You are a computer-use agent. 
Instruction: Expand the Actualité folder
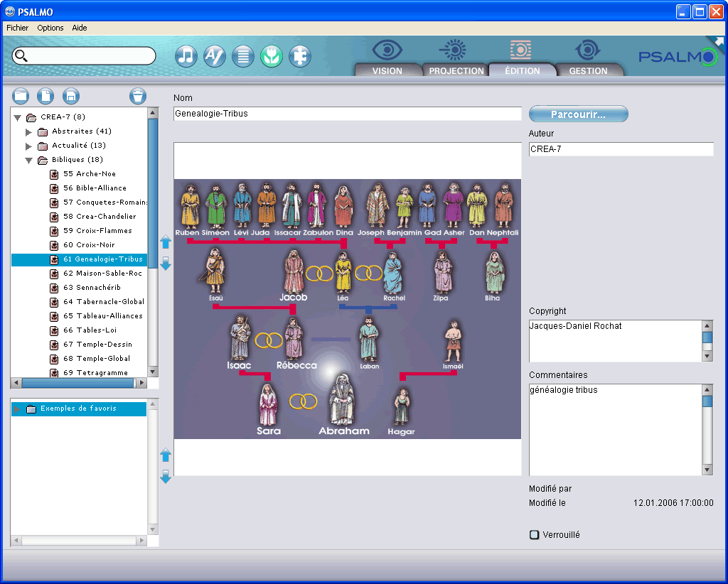pyautogui.click(x=28, y=146)
